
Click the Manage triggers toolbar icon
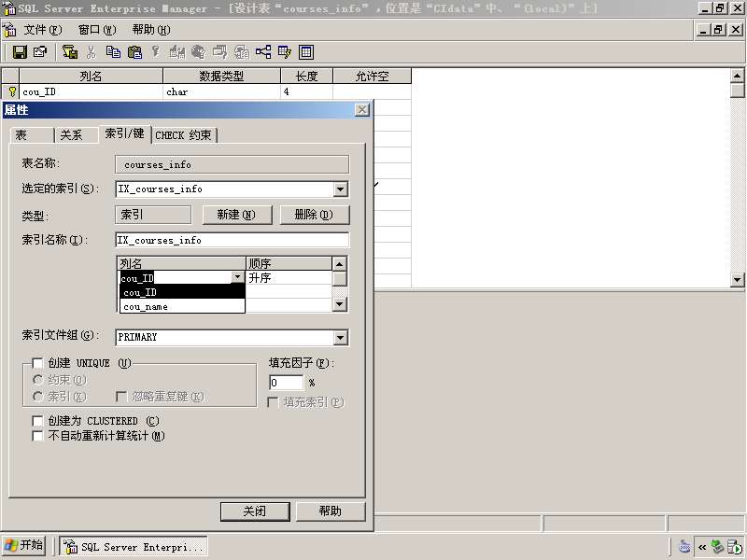(x=220, y=52)
